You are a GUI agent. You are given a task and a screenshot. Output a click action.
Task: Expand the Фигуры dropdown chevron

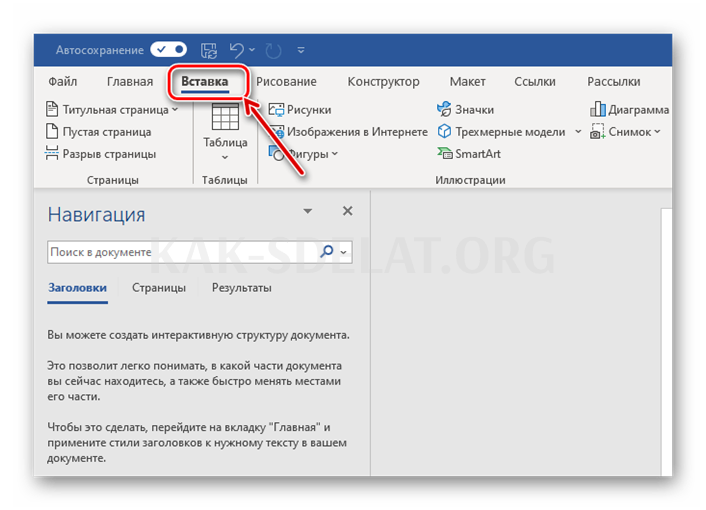(x=335, y=153)
